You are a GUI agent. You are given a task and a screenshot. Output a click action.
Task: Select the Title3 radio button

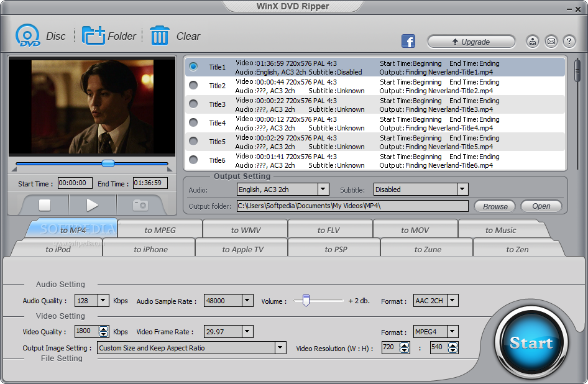coord(193,104)
